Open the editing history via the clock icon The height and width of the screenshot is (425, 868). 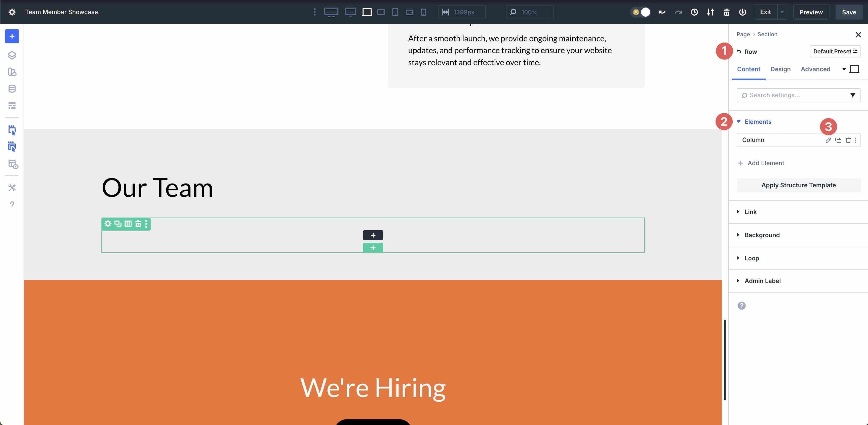click(694, 12)
